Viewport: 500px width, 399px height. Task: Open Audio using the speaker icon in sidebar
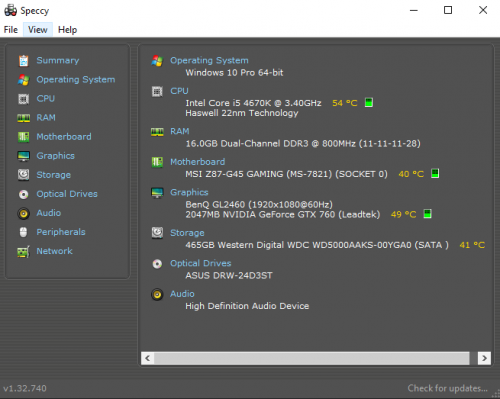tap(23, 213)
